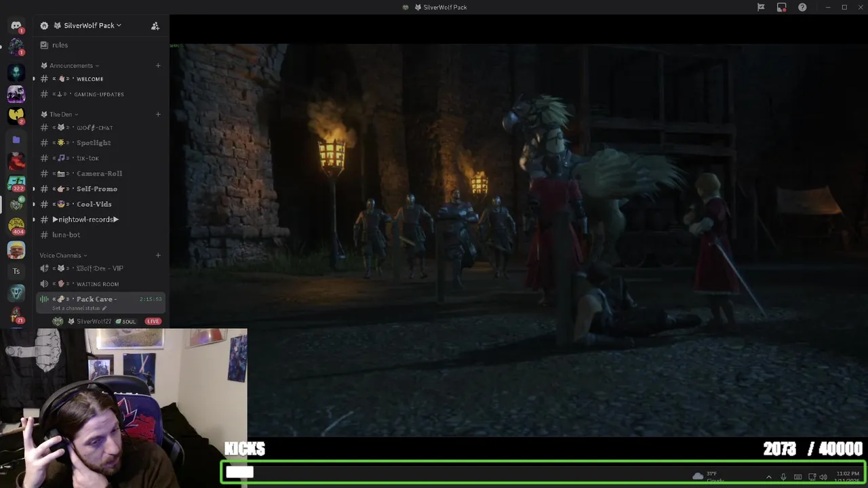Click the SOUL tag next to SilverWolf127

125,321
